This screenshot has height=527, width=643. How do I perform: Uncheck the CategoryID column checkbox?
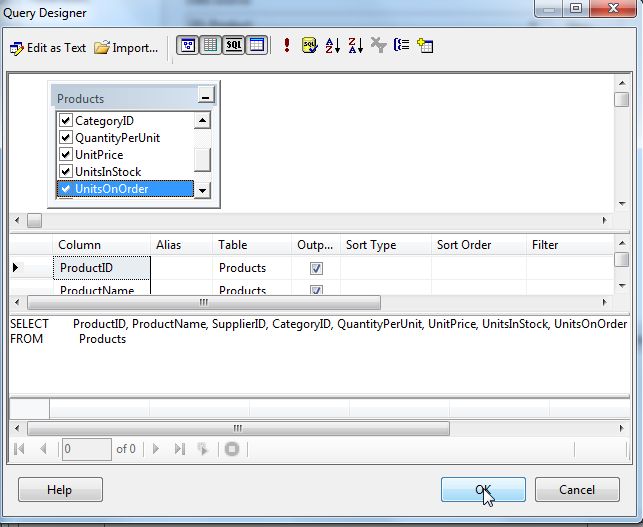click(66, 120)
